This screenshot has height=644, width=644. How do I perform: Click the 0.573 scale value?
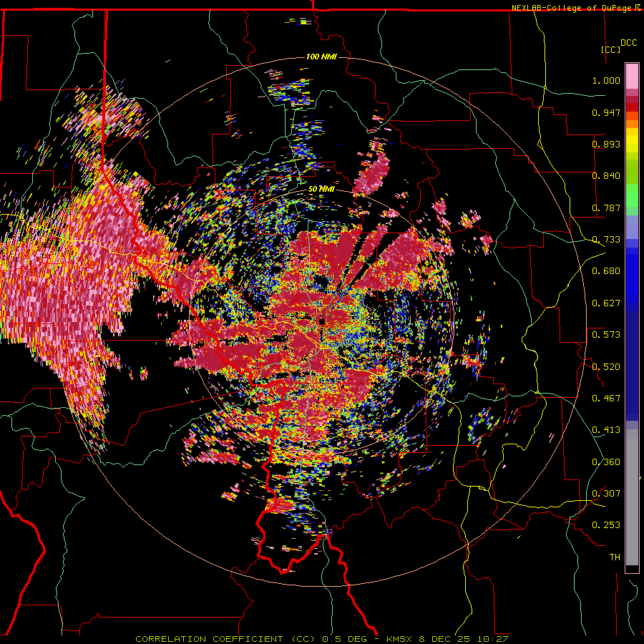[606, 335]
